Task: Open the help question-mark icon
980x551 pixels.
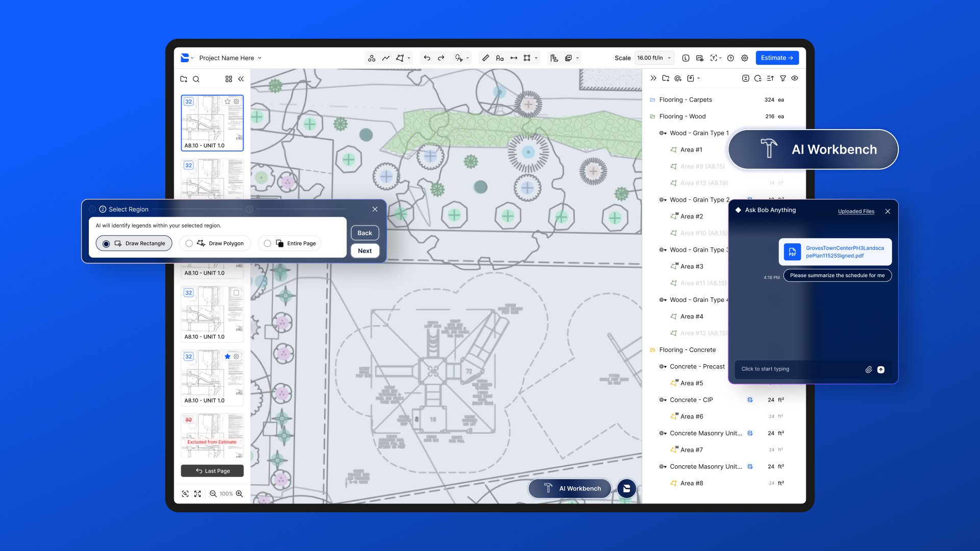Action: point(730,58)
